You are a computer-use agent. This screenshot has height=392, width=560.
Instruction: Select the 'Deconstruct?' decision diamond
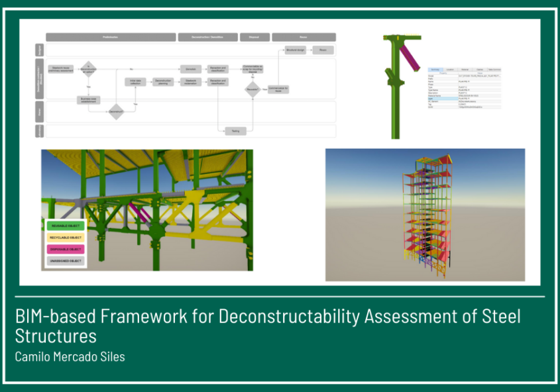coord(116,112)
